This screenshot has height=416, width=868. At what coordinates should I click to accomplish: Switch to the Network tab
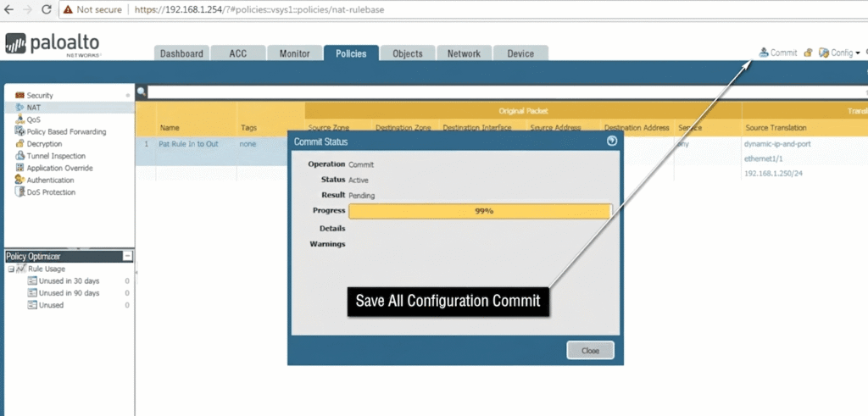pyautogui.click(x=464, y=53)
